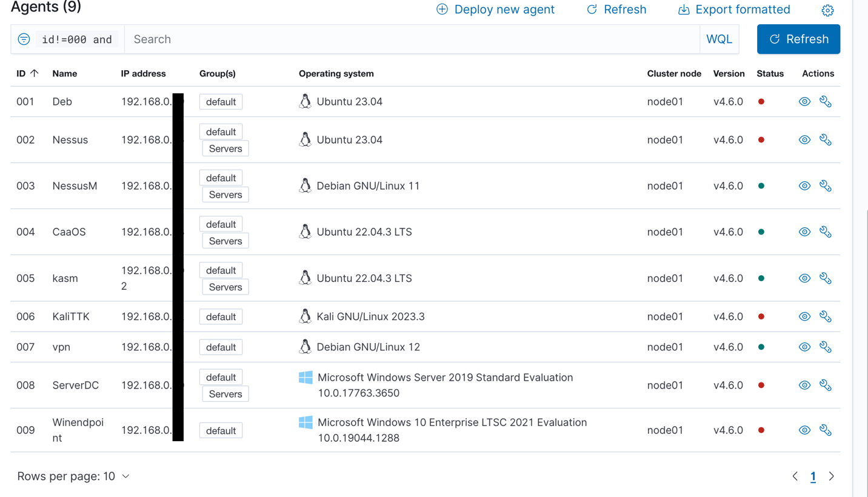Click the id!=000 and filter badge
Viewport: 868px width, 497px height.
pyautogui.click(x=77, y=39)
